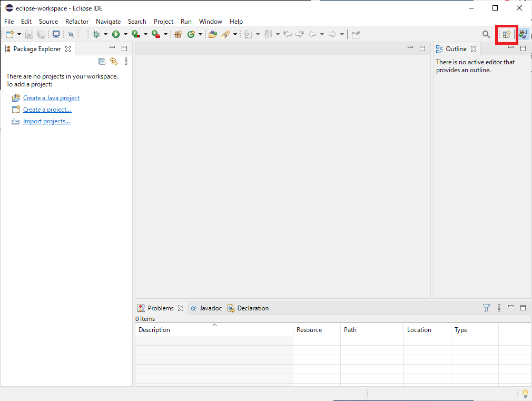Open the Run button dropdown arrow
Screen dimensions: 532x401
tap(125, 34)
